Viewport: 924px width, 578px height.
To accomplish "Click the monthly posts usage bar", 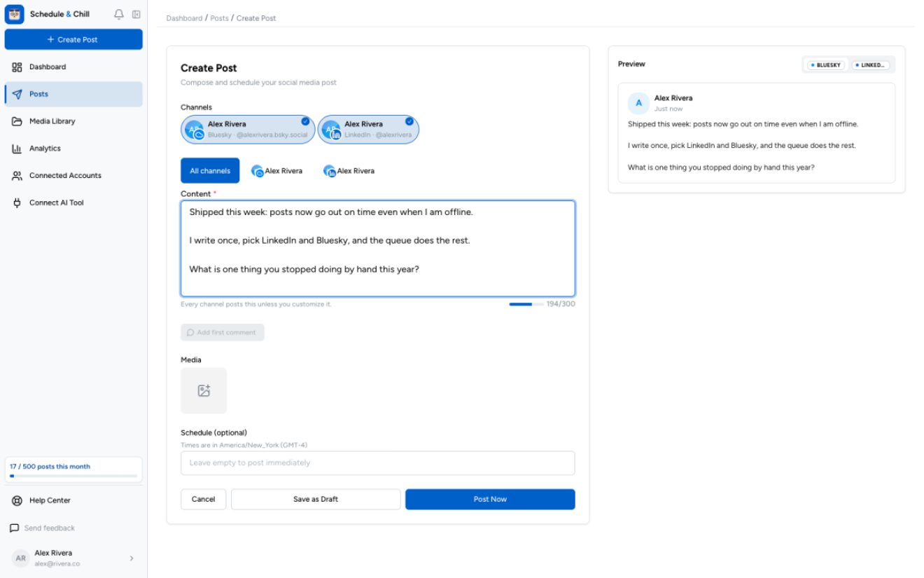I will (x=73, y=476).
